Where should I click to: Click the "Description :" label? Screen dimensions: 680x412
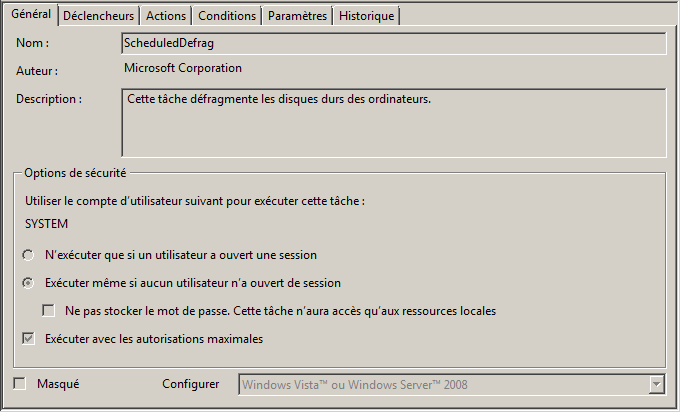(x=49, y=99)
